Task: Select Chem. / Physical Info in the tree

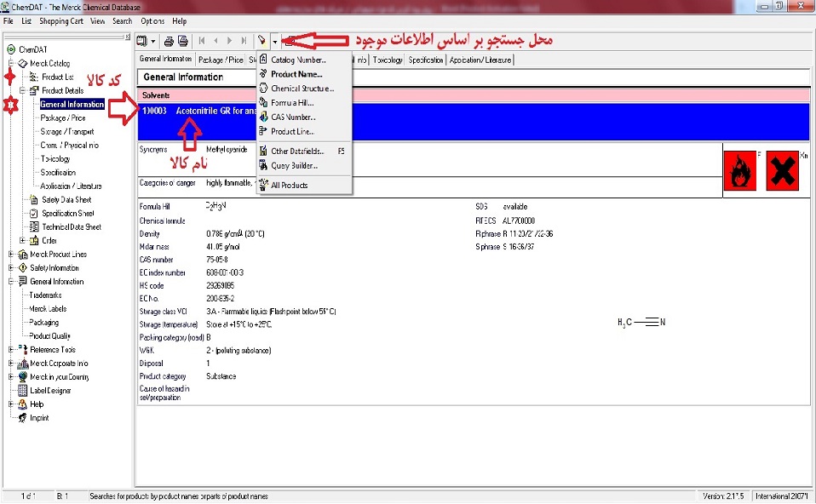Action: click(70, 145)
